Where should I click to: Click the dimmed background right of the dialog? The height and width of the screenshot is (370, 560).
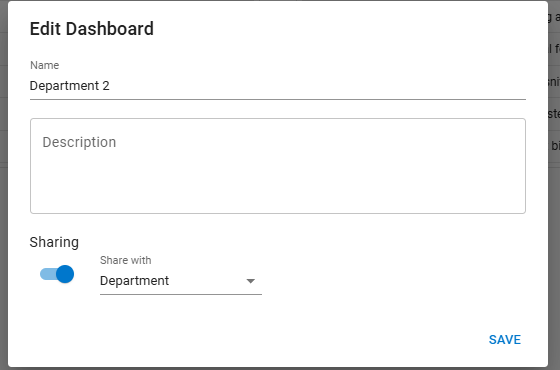click(554, 250)
